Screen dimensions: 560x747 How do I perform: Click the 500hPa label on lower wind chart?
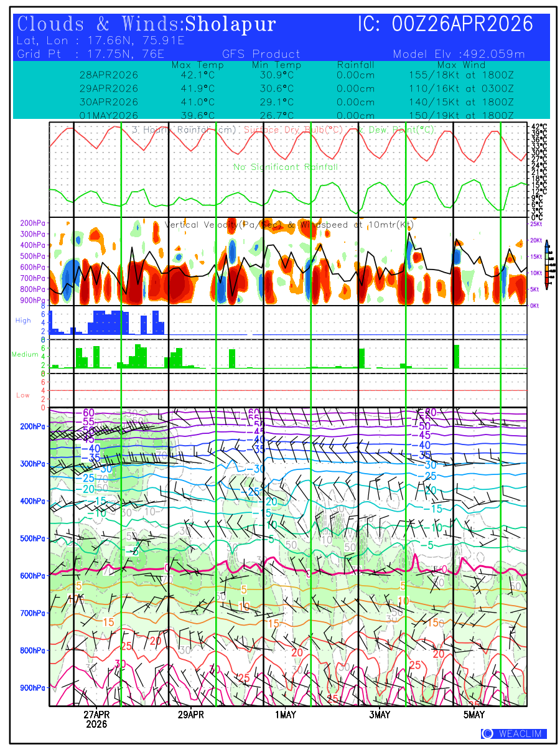(x=30, y=538)
